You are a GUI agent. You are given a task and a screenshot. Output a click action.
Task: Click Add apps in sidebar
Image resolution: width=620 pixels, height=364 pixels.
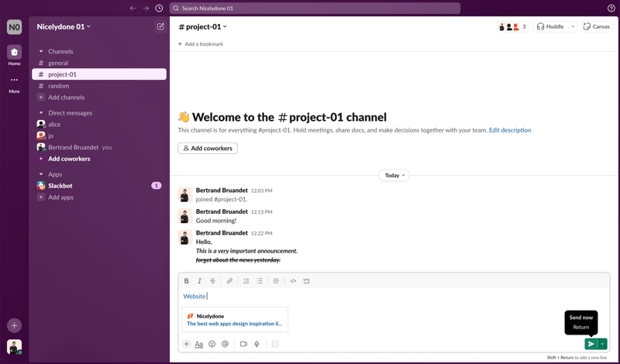click(99, 197)
